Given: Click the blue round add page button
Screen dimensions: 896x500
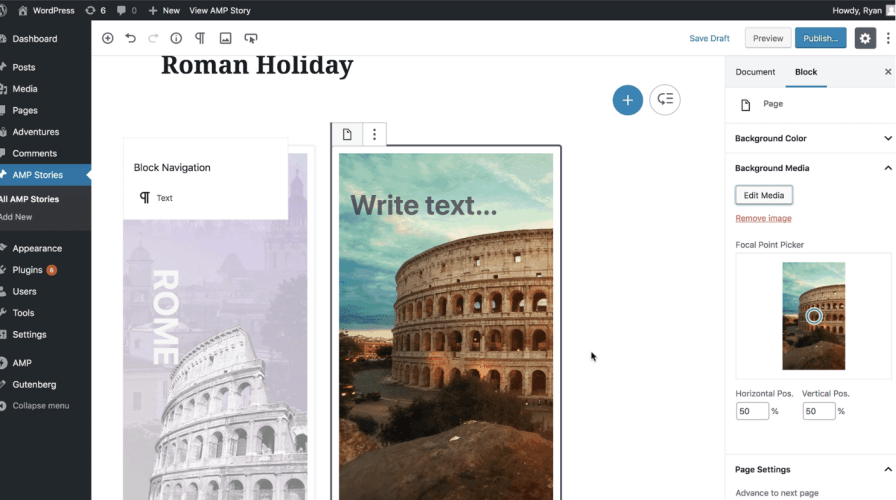Looking at the screenshot, I should [x=627, y=100].
